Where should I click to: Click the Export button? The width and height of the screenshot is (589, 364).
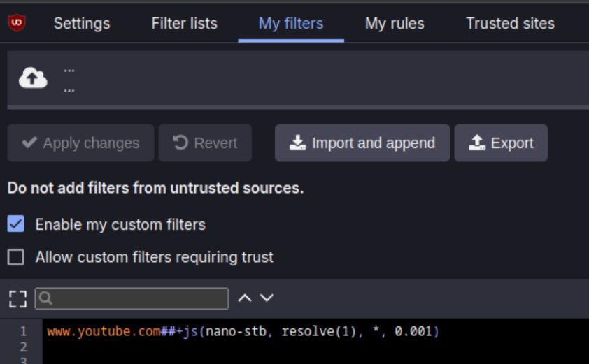point(501,143)
